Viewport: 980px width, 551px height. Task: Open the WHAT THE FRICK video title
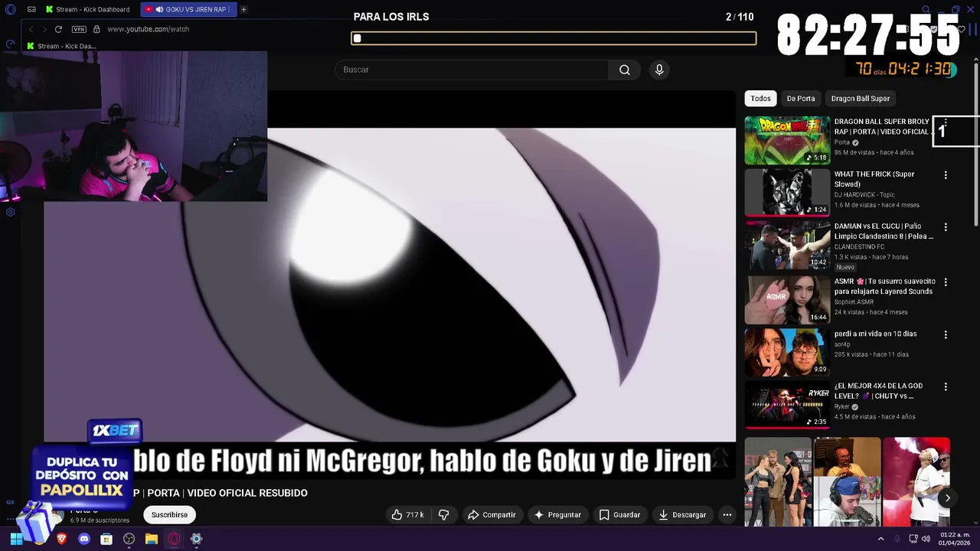874,179
